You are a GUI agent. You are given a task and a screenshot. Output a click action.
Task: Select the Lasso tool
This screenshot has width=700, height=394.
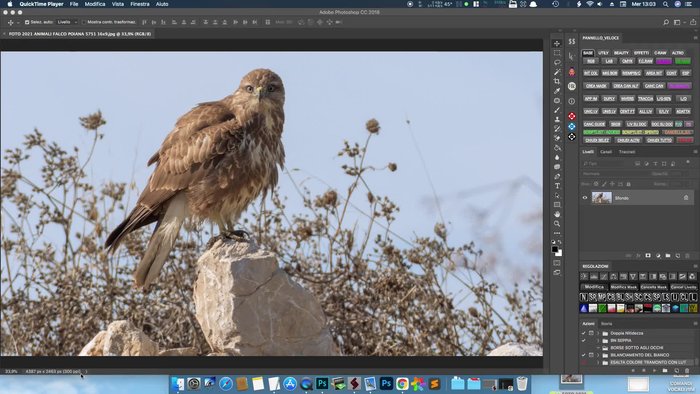click(557, 62)
